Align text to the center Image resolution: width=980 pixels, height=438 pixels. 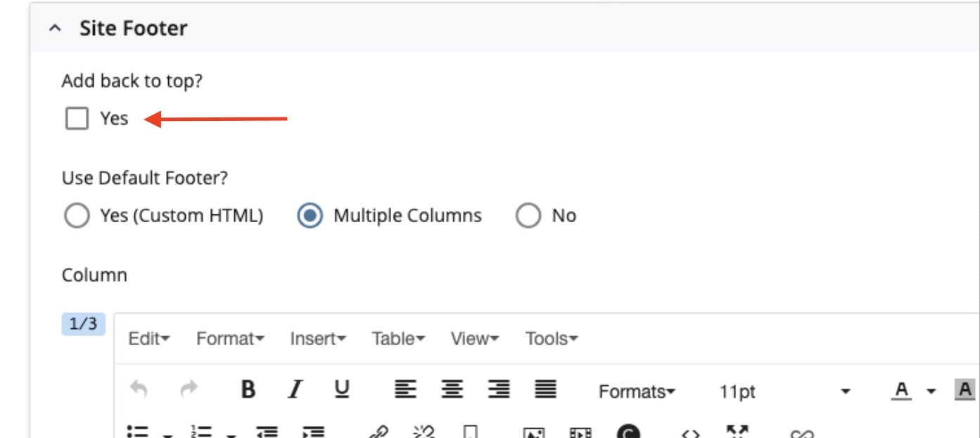point(452,387)
